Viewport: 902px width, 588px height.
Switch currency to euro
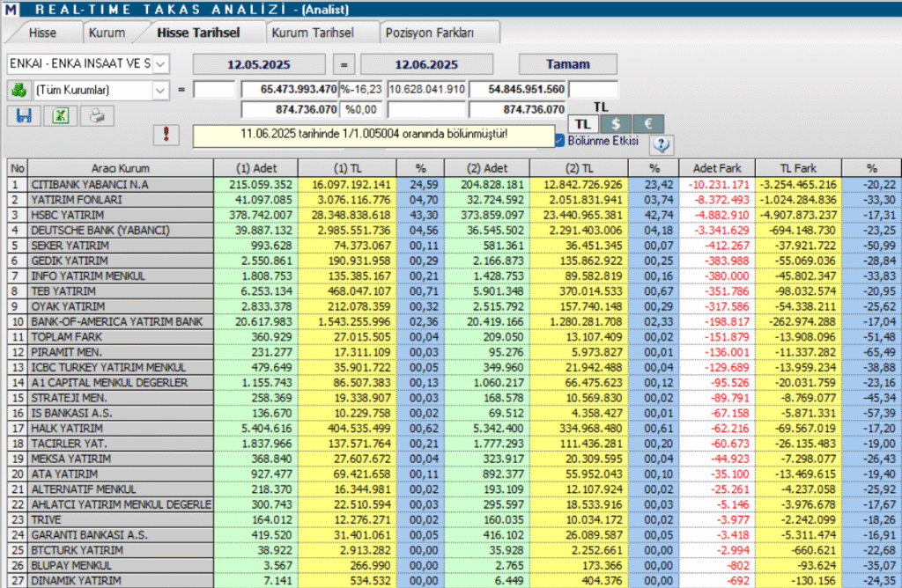[x=648, y=124]
